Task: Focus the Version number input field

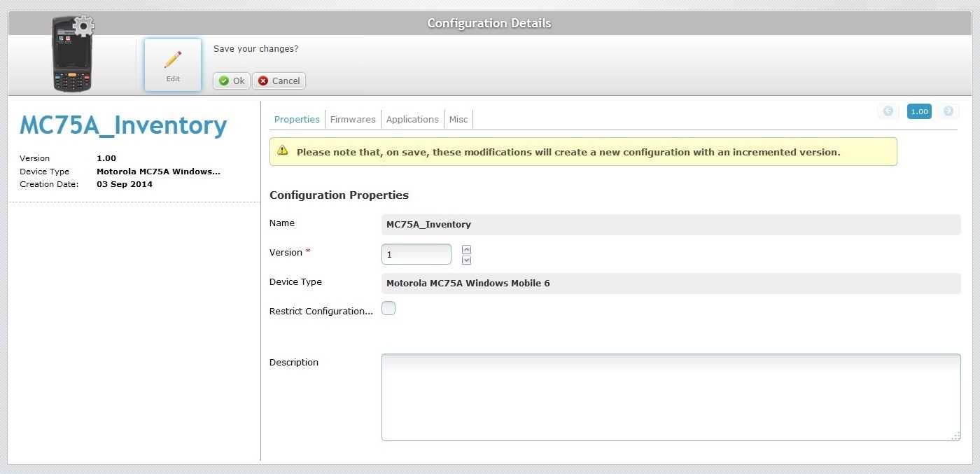Action: pos(416,254)
